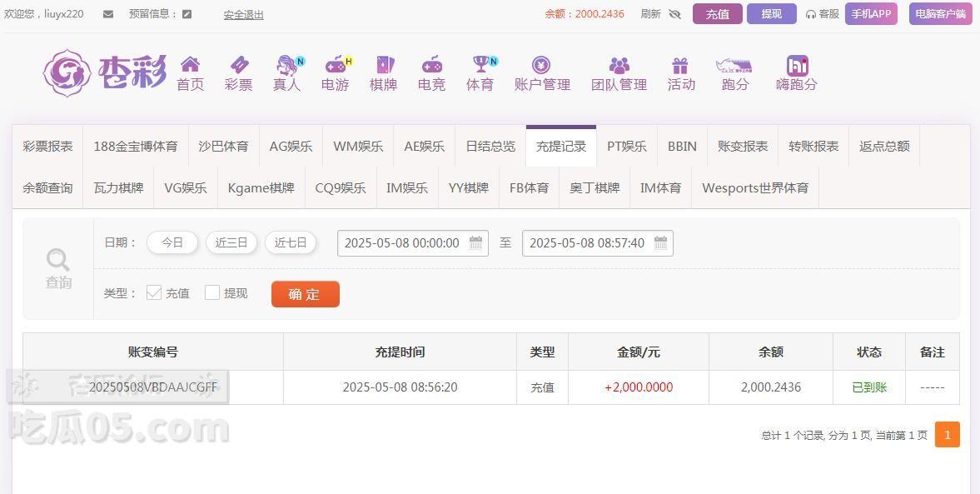Click the 安全退出 logout link

tap(244, 14)
